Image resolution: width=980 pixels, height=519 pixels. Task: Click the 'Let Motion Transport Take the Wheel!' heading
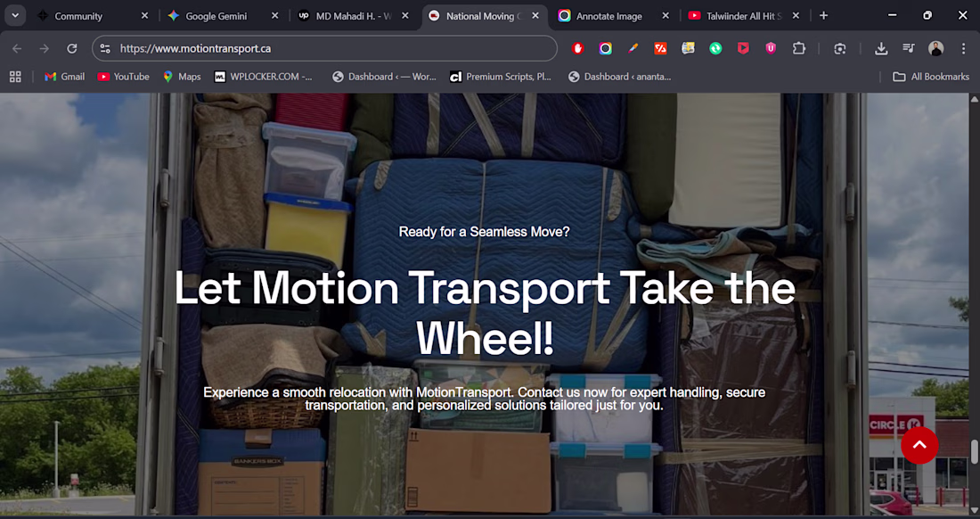pyautogui.click(x=485, y=313)
